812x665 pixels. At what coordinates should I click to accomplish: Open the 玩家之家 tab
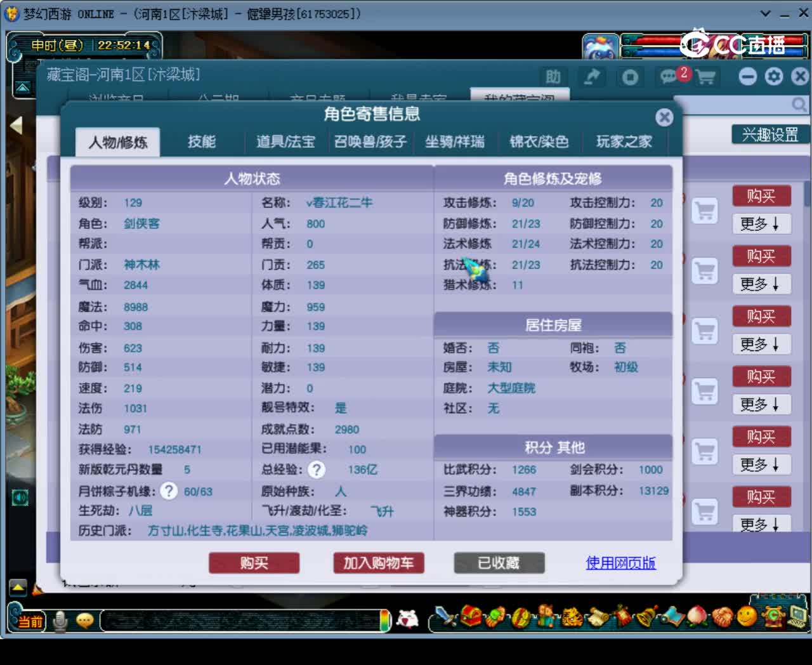pos(624,142)
